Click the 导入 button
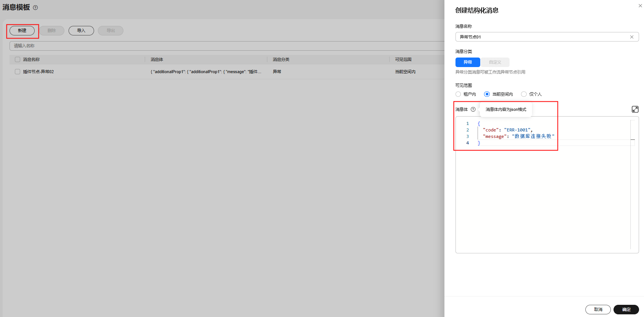The image size is (644, 317). tap(81, 30)
